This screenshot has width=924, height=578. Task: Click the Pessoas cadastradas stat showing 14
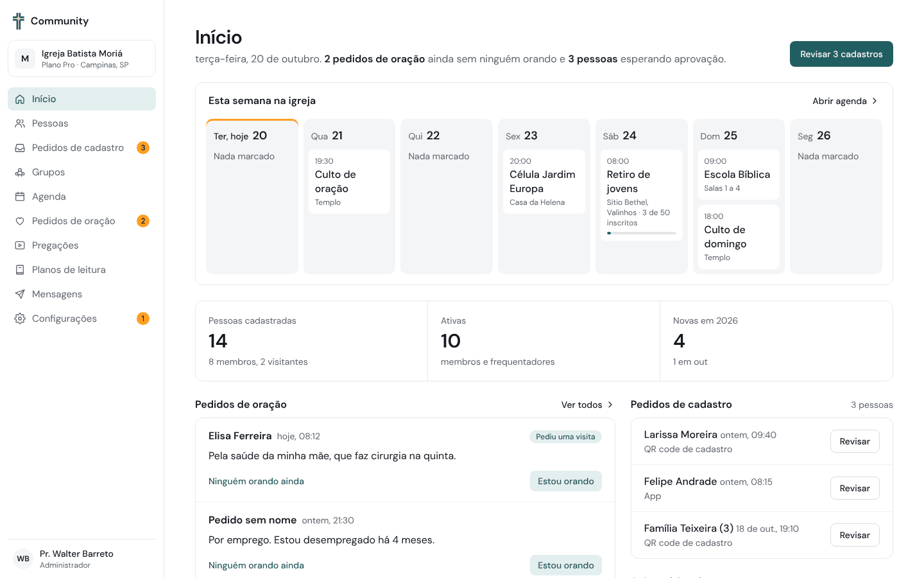pos(311,341)
